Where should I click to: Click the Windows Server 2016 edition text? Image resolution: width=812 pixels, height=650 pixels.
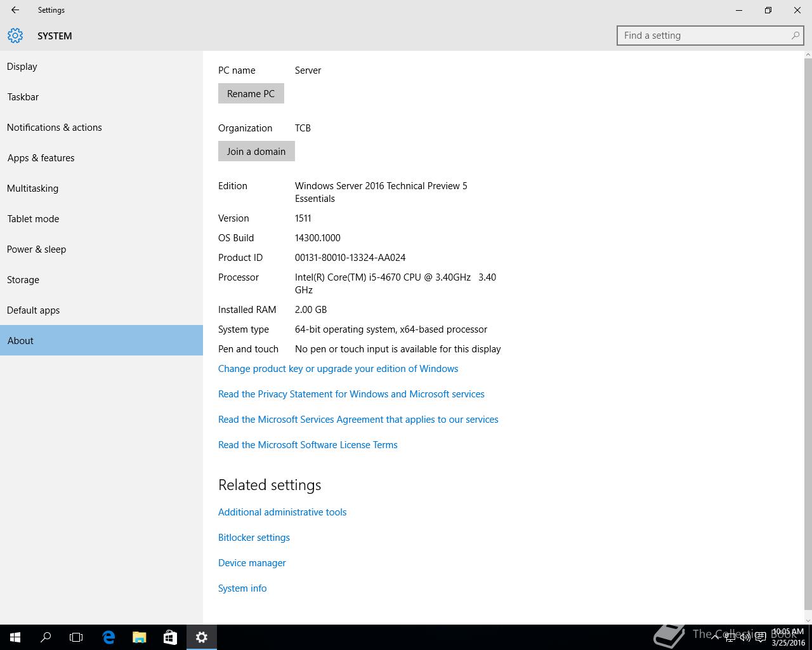click(x=381, y=192)
